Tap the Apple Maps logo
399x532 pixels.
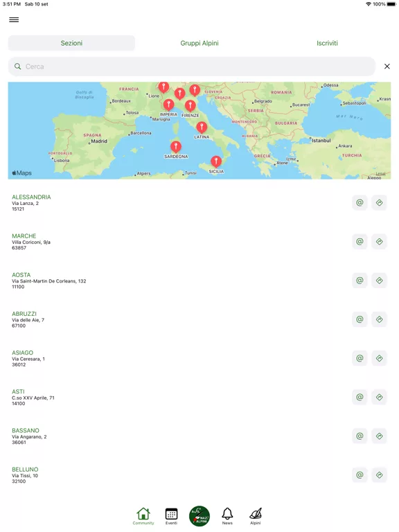tap(21, 173)
